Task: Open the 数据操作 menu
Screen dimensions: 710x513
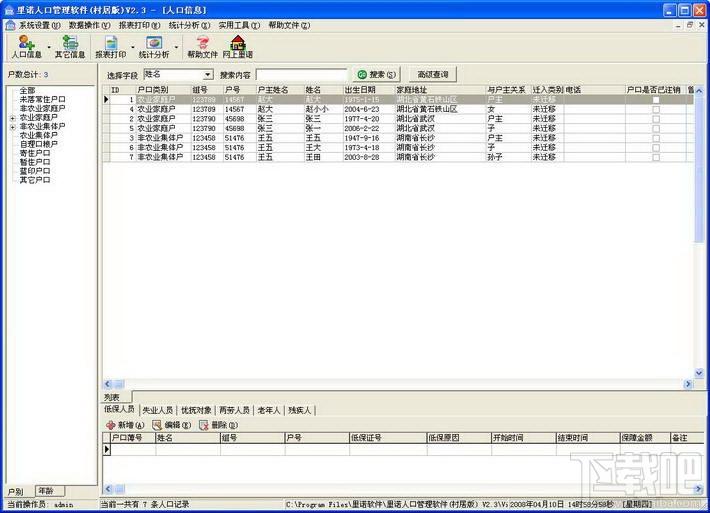Action: click(x=90, y=25)
